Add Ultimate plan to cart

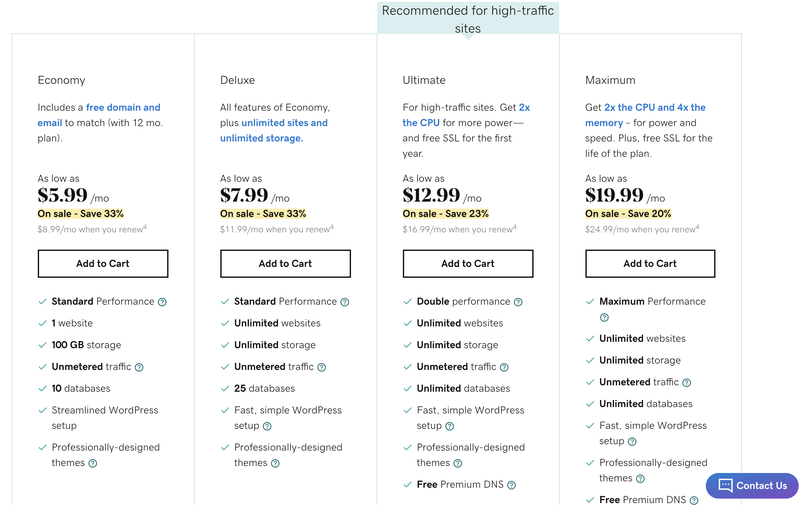tap(468, 264)
